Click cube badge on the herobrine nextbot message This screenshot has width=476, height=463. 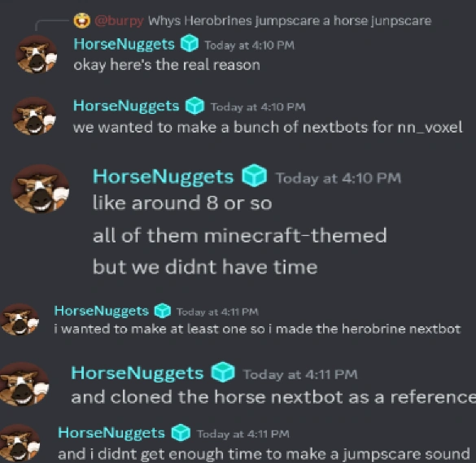(163, 310)
